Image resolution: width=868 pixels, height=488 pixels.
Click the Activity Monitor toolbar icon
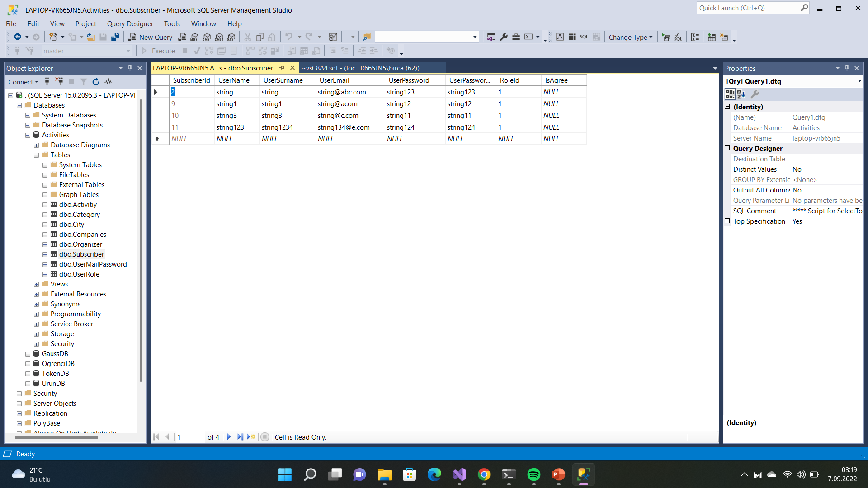point(333,37)
